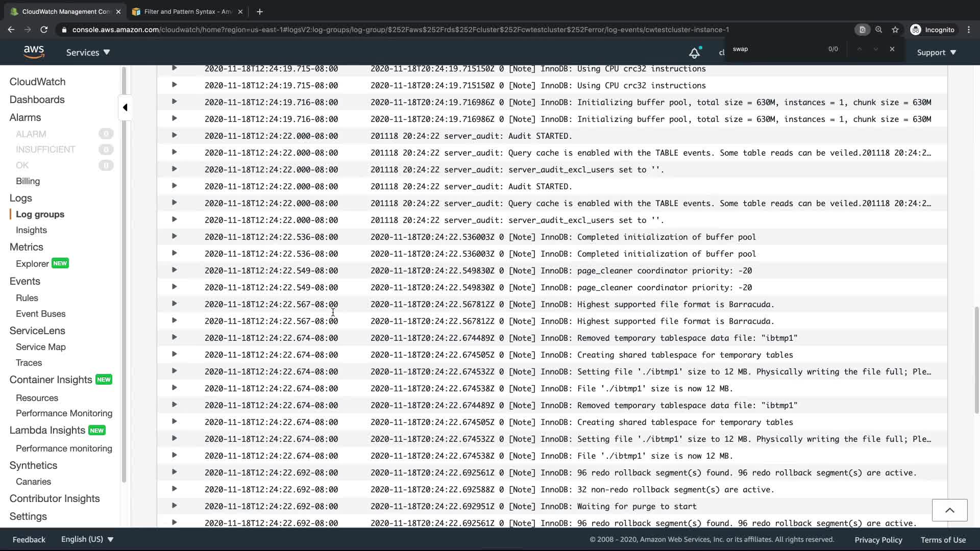The width and height of the screenshot is (980, 551).
Task: Click the browser zoom magnifier icon
Action: (879, 30)
